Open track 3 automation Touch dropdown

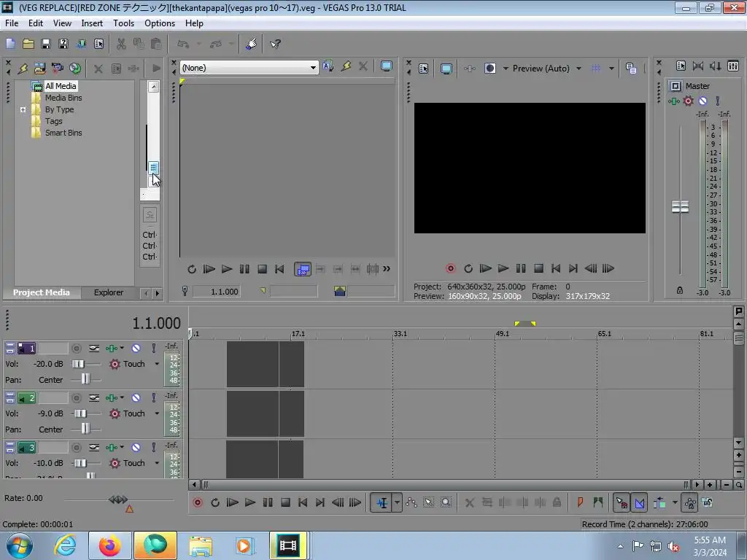point(157,463)
